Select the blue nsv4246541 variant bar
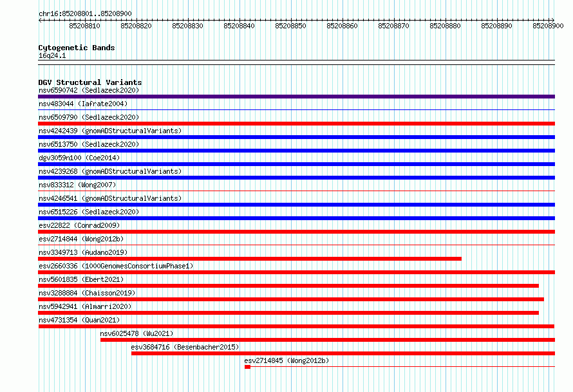The width and height of the screenshot is (573, 392). (296, 205)
